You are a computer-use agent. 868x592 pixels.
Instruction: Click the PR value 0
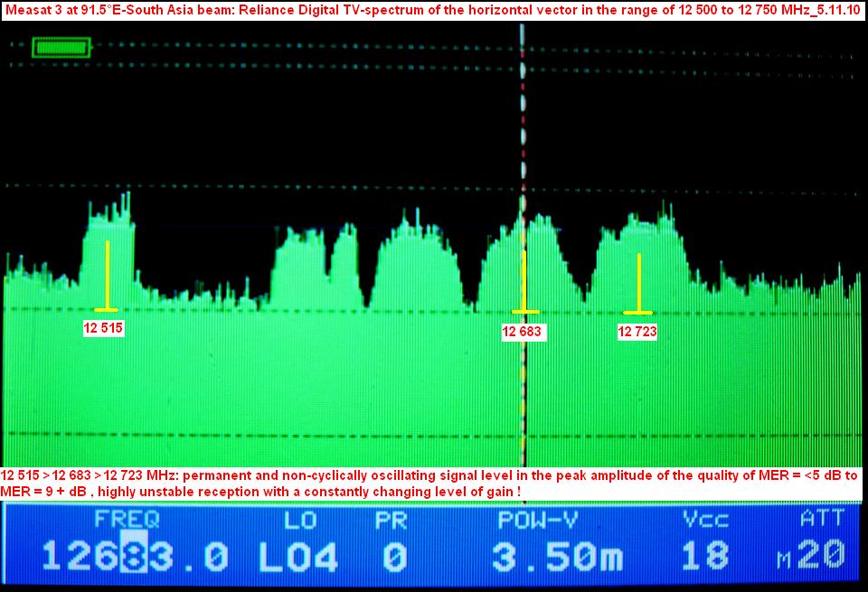coord(393,557)
